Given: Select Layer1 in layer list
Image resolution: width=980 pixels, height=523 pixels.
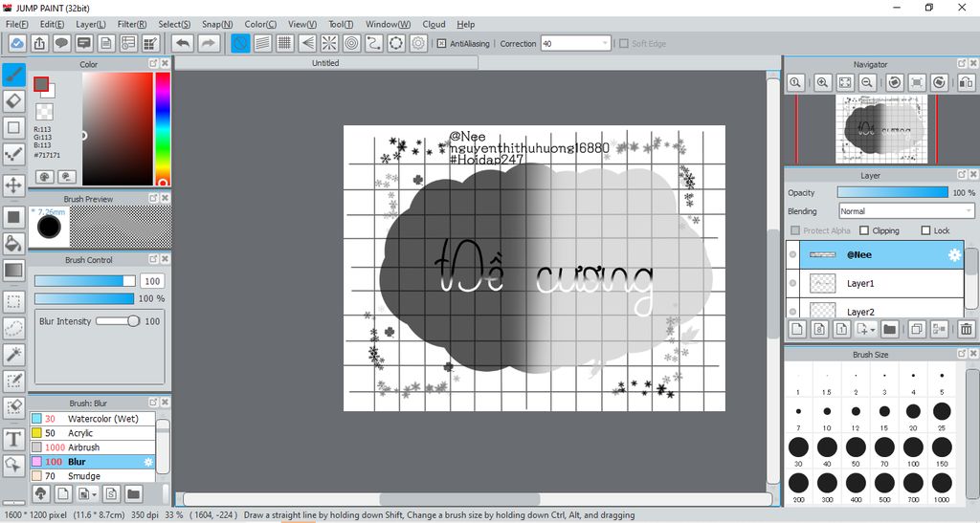Looking at the screenshot, I should pos(881,283).
